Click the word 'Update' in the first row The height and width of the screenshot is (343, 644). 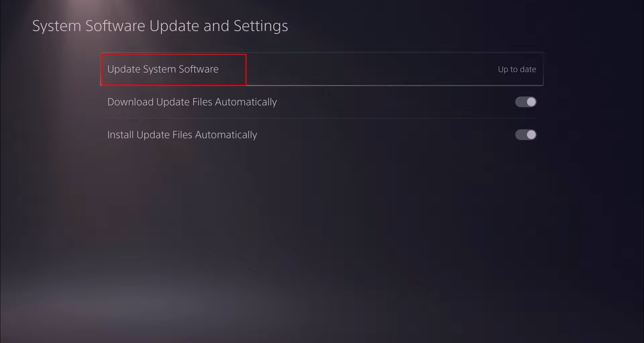point(124,69)
